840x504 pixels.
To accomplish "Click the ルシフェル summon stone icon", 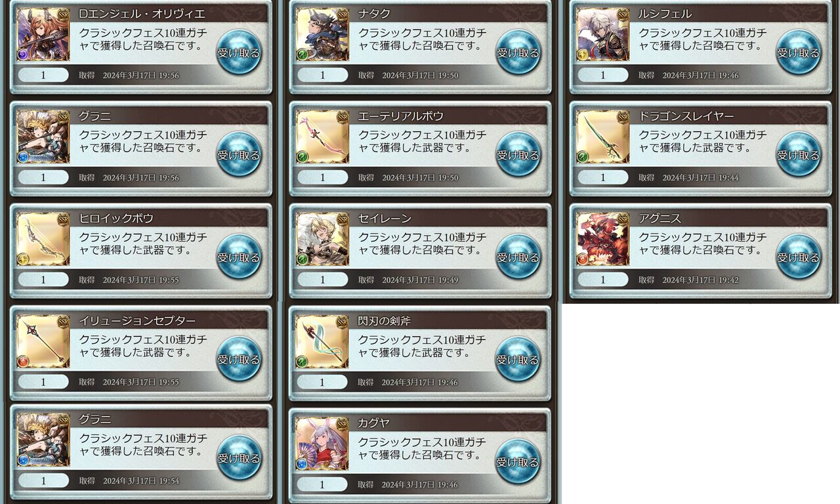I will (x=602, y=34).
